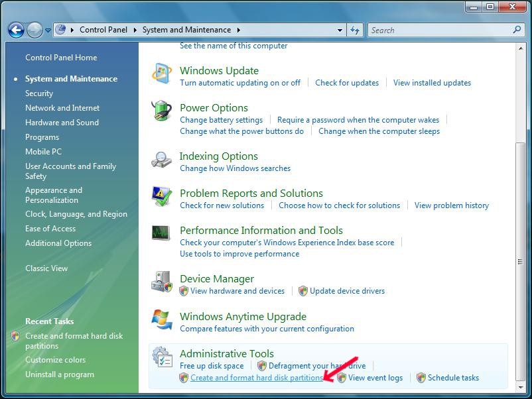Click the Windows Update icon
The image size is (532, 399).
point(161,74)
